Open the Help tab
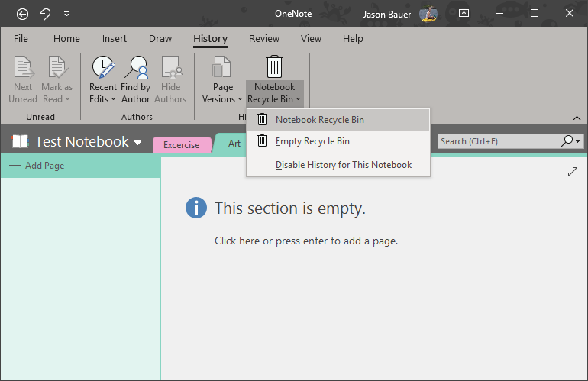588x381 pixels. point(353,39)
